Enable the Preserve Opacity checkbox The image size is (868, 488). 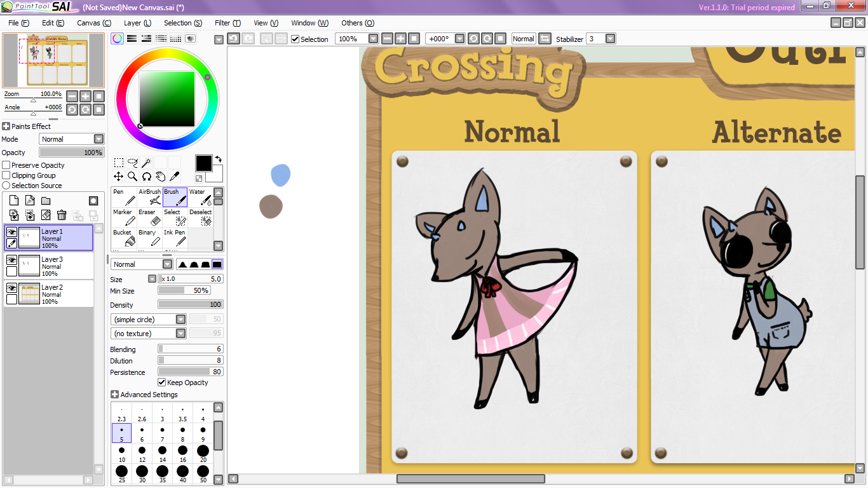tap(6, 165)
